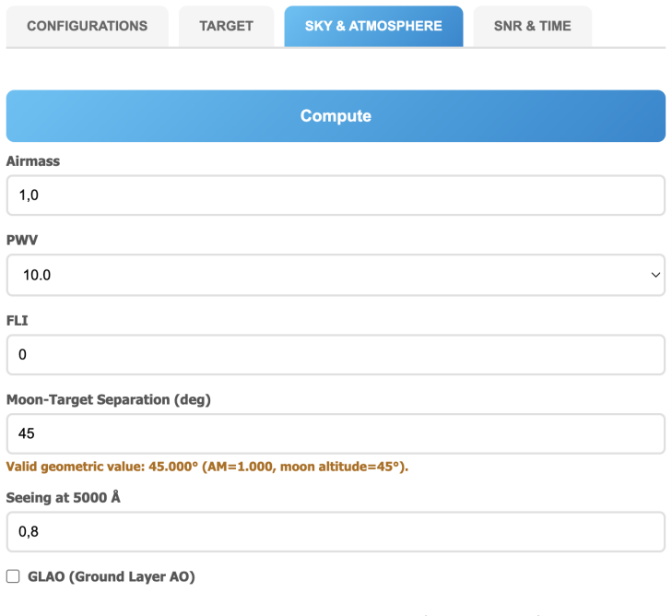Click the GLAO (Ground Layer AO) label text

(112, 576)
